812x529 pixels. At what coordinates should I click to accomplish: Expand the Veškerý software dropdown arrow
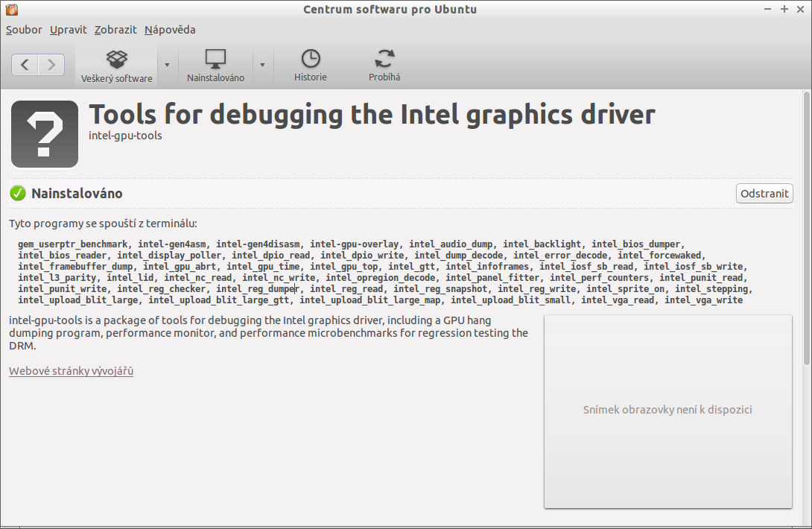click(x=167, y=65)
